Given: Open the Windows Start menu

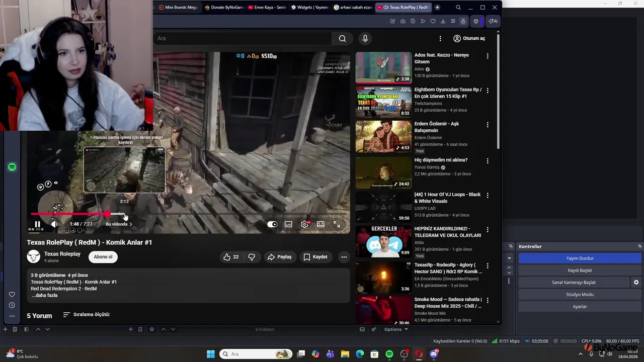Looking at the screenshot, I should pyautogui.click(x=210, y=354).
